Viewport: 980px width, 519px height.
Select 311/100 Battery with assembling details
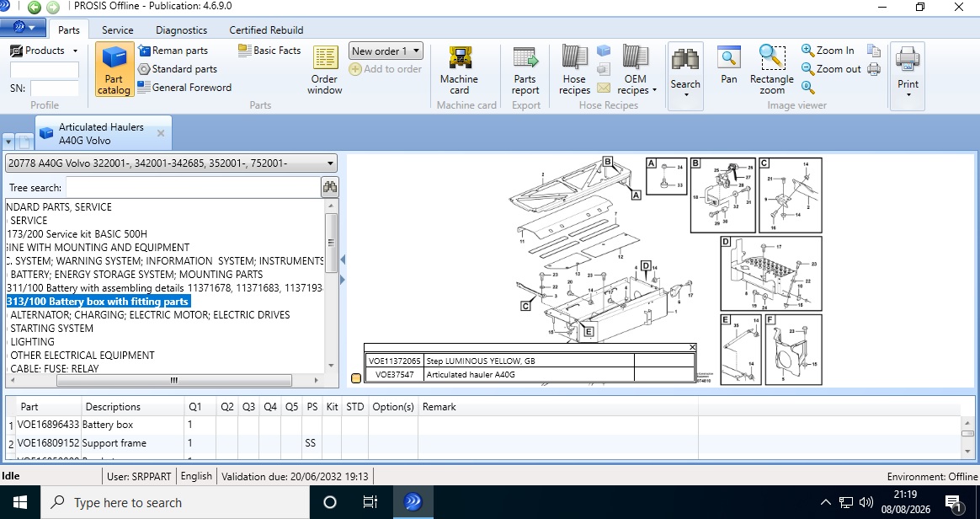click(x=165, y=287)
